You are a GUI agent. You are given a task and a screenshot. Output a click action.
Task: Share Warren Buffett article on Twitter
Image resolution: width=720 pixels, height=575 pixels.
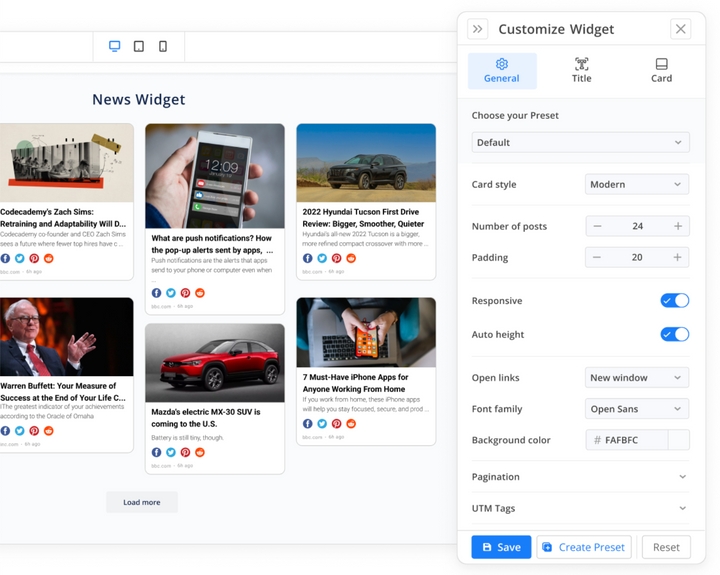click(x=20, y=431)
